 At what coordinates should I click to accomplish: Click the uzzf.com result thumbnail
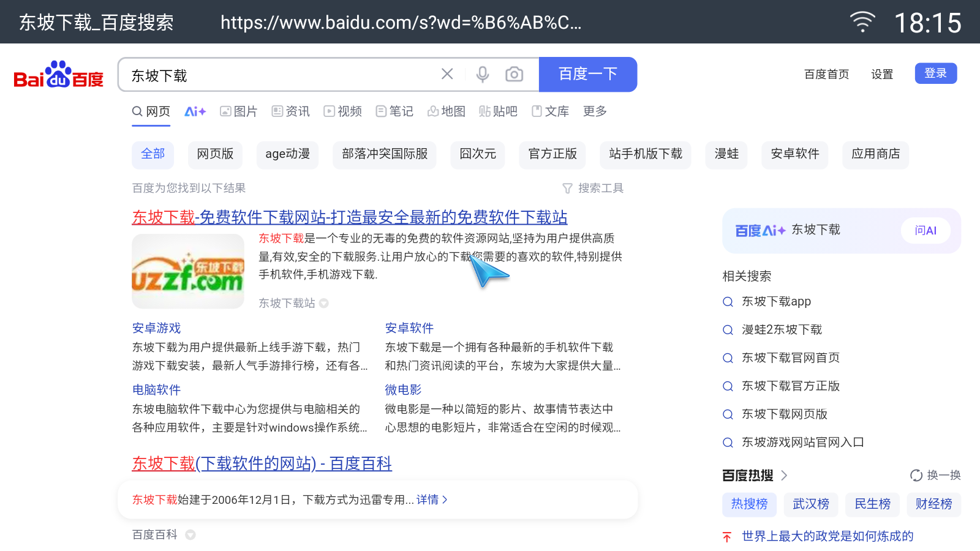[188, 271]
